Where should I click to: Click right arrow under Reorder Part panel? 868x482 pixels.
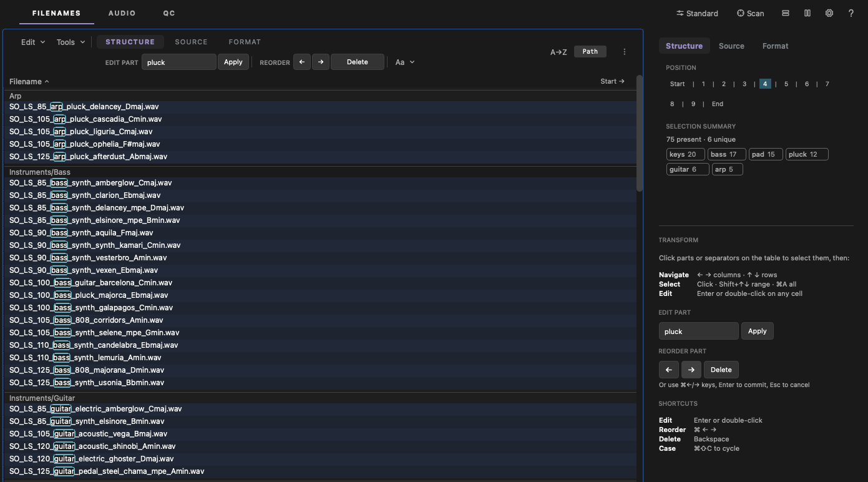691,370
